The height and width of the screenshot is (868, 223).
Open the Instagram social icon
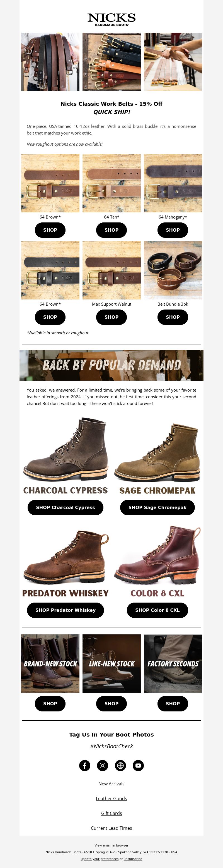[x=103, y=765]
